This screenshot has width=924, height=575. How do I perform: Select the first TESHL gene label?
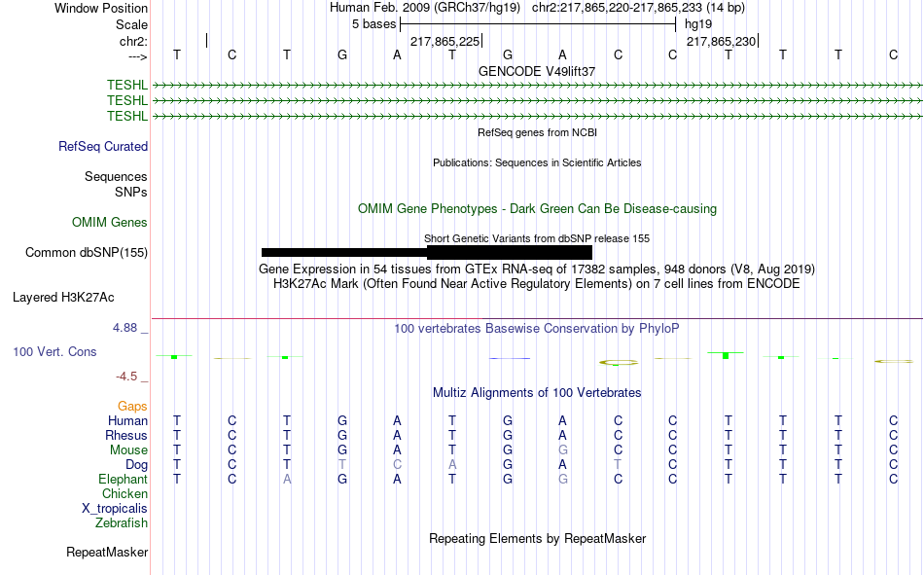[127, 86]
